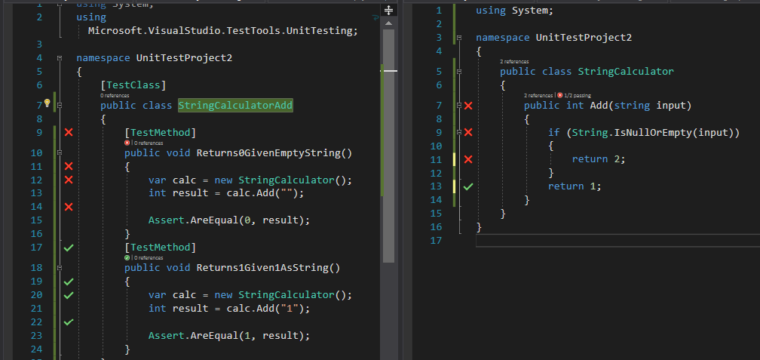The height and width of the screenshot is (360, 760).
Task: Collapse Add method outline in right editor
Action: 459,106
